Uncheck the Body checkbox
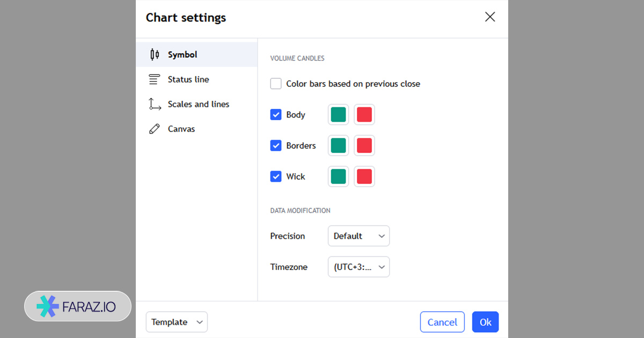 [276, 115]
